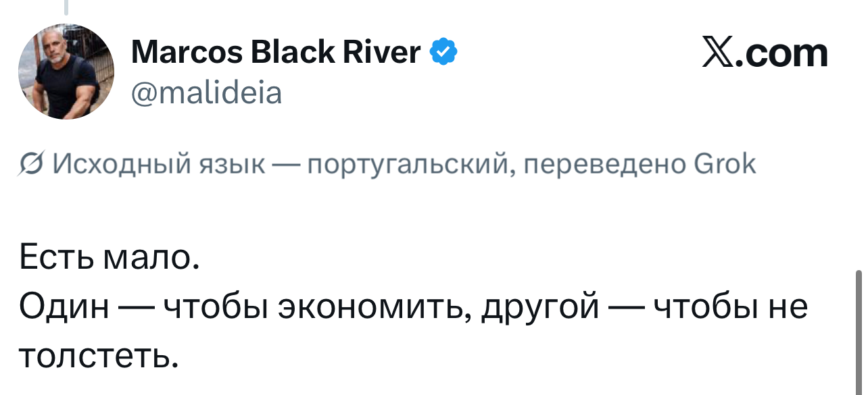Click the thread connector line above avatar
This screenshot has height=395, width=868.
tap(66, 7)
